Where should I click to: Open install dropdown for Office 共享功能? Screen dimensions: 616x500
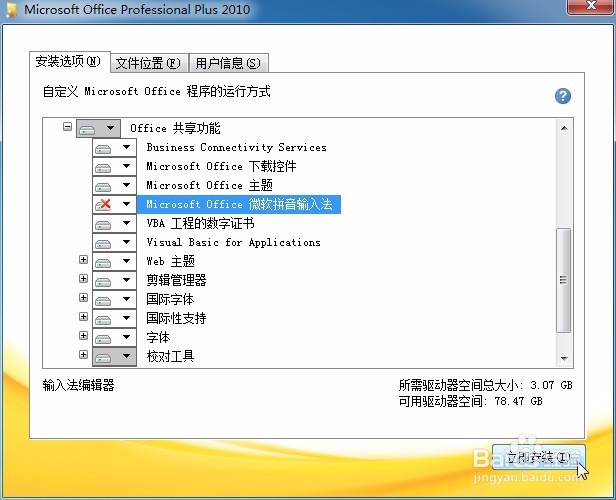[x=98, y=128]
